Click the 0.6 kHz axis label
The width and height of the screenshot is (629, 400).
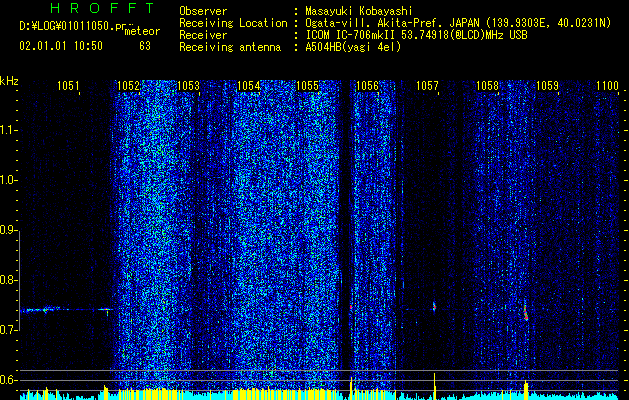(8, 380)
